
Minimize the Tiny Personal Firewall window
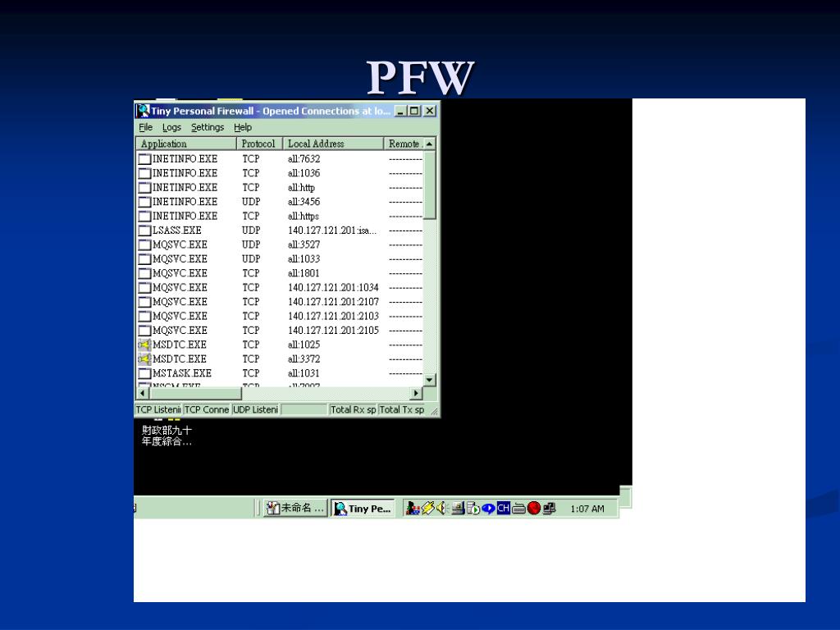(x=400, y=111)
